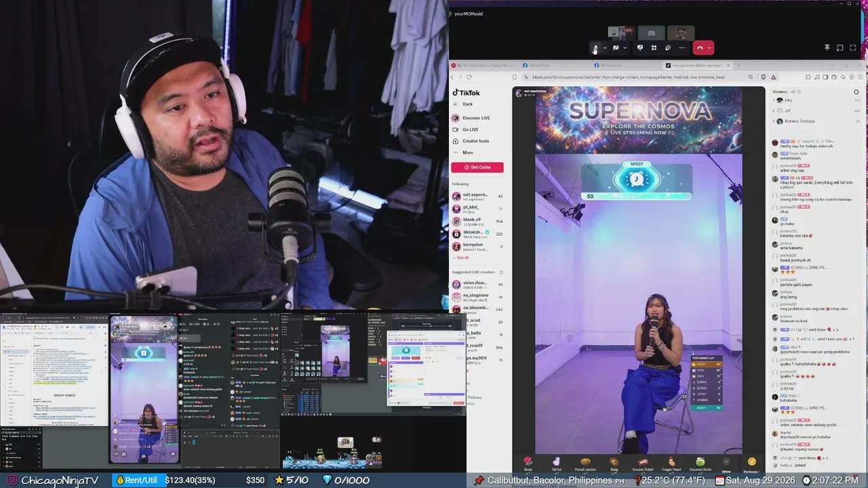Refresh Suggested LIVE creators list
868x488 pixels.
click(x=501, y=272)
